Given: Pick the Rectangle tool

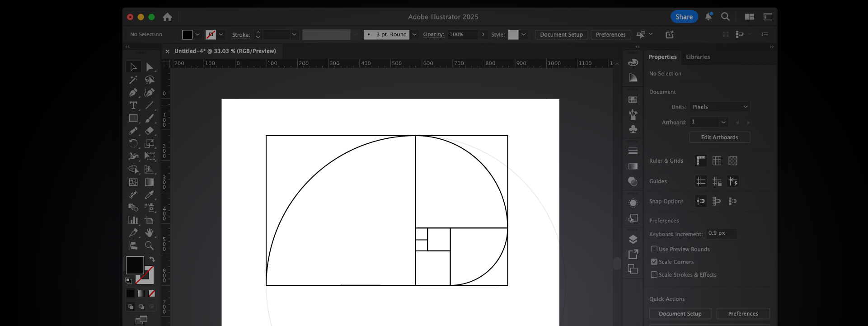Looking at the screenshot, I should pyautogui.click(x=133, y=118).
